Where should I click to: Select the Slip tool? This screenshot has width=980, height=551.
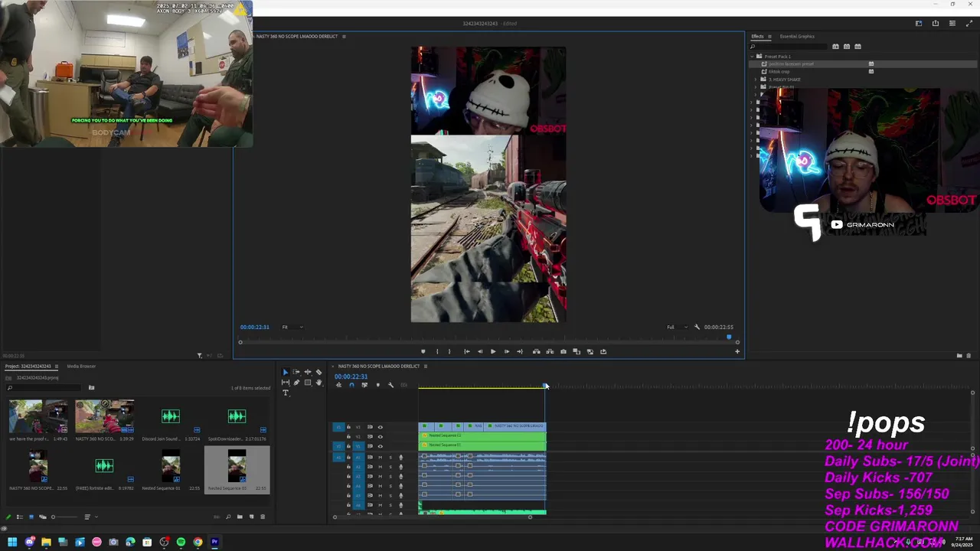(x=286, y=383)
